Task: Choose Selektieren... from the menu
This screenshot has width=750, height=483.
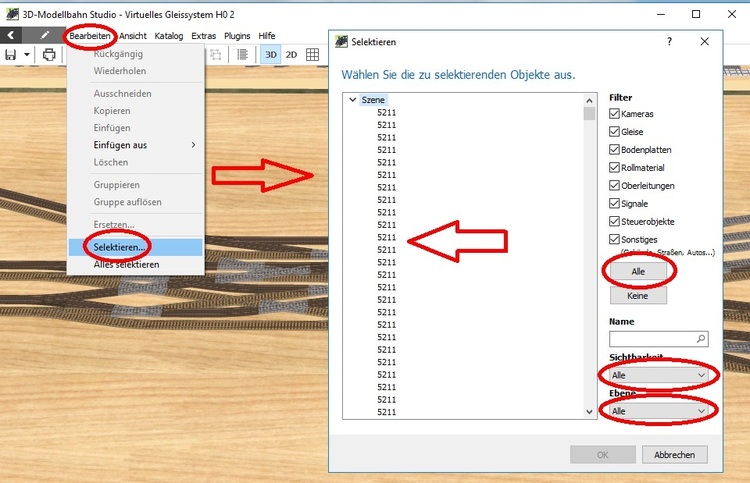Action: 135,247
